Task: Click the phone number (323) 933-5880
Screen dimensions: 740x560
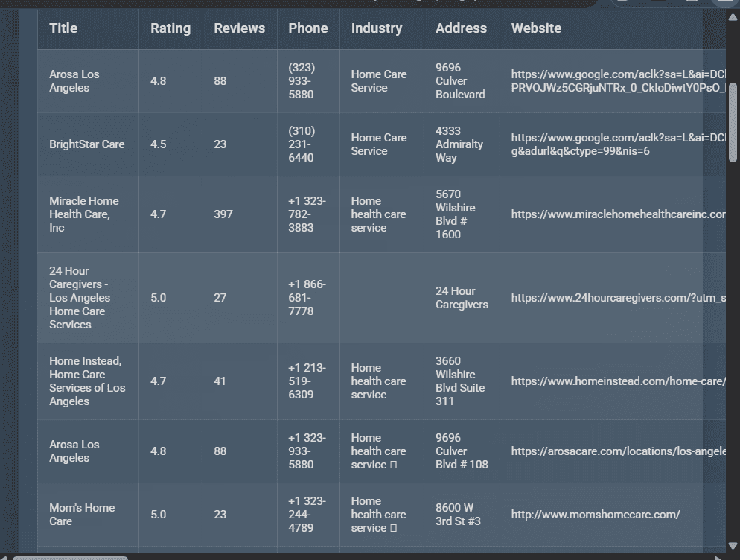Action: pos(301,81)
